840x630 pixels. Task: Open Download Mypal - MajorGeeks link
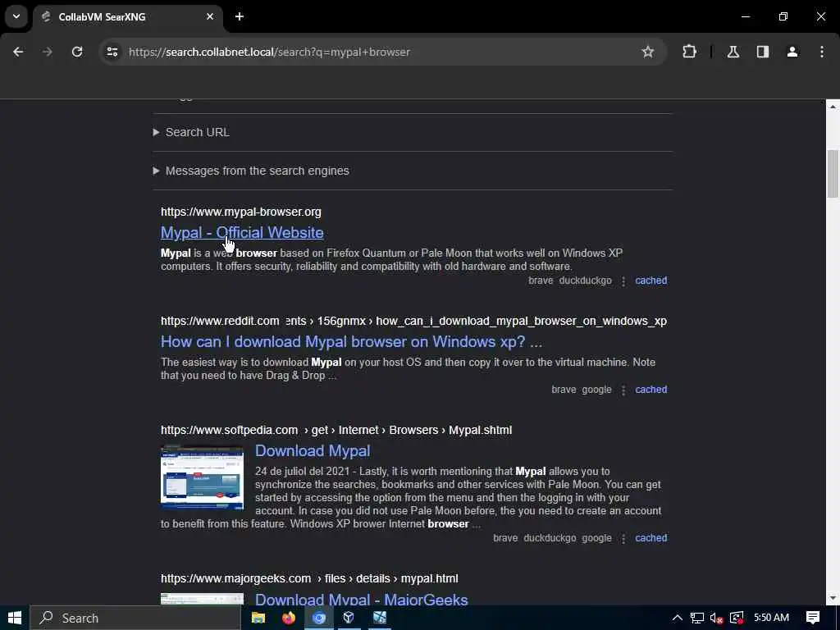(362, 599)
